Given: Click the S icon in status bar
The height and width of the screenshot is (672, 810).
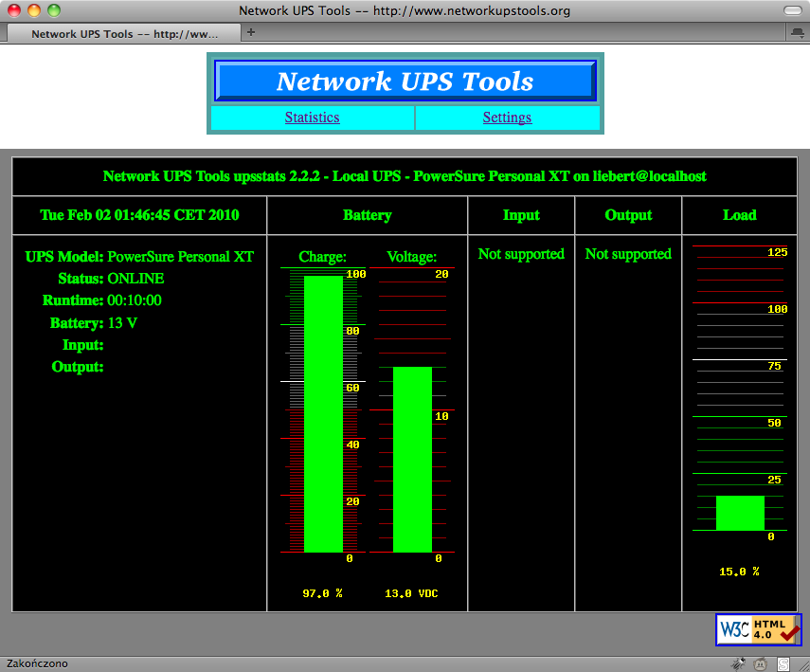Looking at the screenshot, I should click(783, 663).
